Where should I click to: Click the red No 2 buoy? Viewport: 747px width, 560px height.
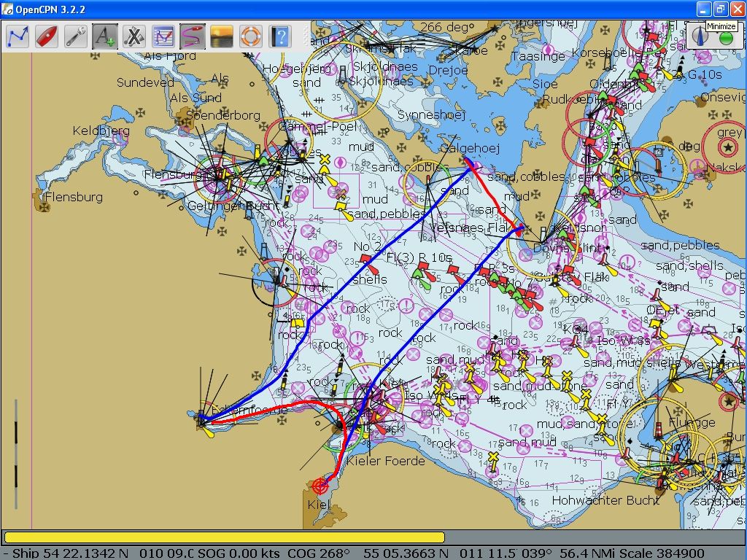coord(366,260)
